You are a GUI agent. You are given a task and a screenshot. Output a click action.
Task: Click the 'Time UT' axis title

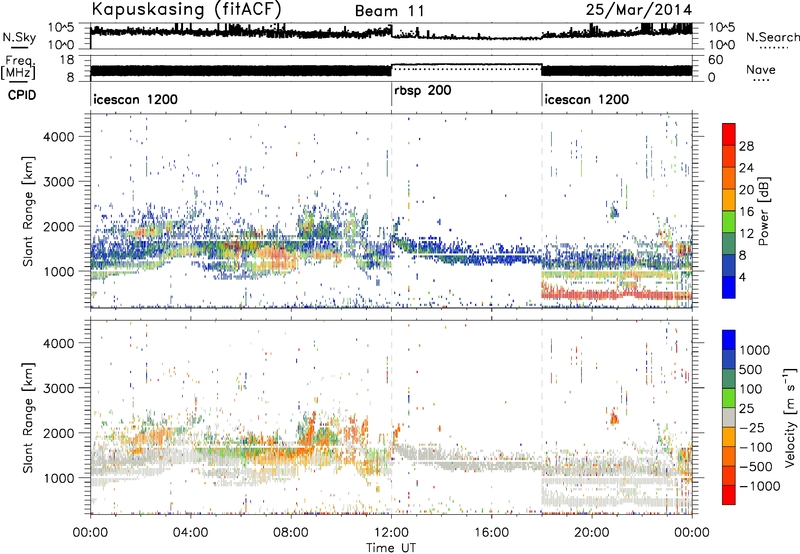pyautogui.click(x=391, y=548)
